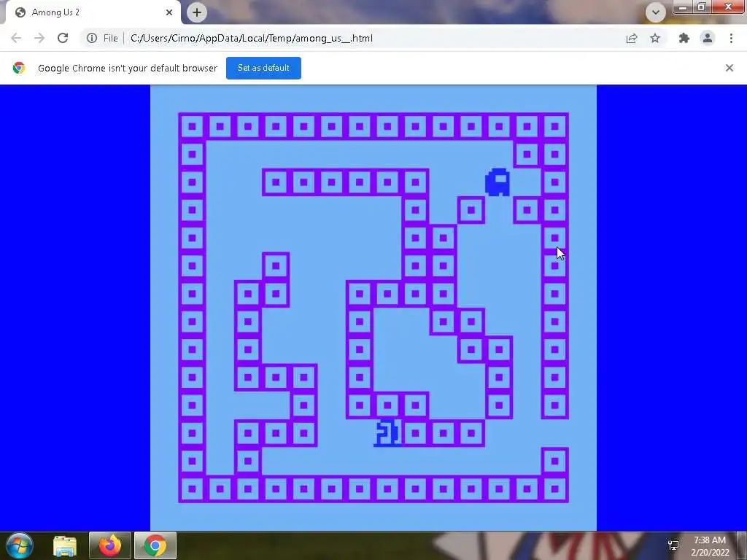
Task: Open a new tab with the plus button
Action: (x=197, y=12)
